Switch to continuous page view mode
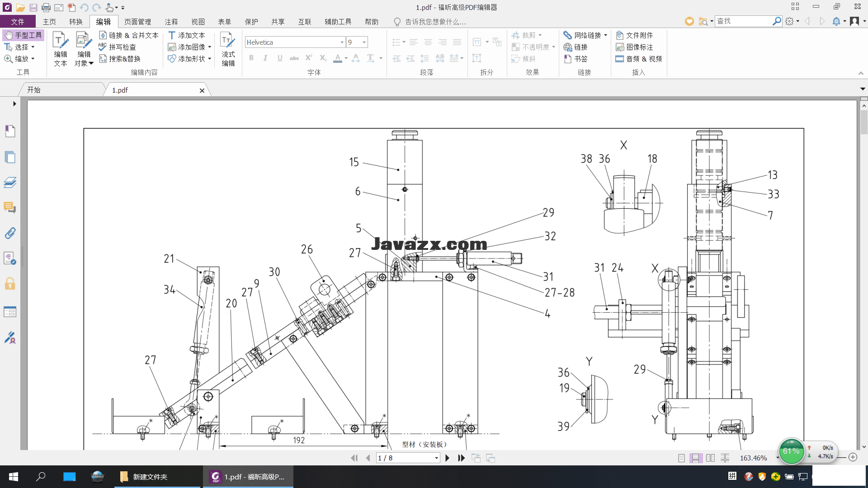Screen dimensions: 868x488 tap(696, 458)
